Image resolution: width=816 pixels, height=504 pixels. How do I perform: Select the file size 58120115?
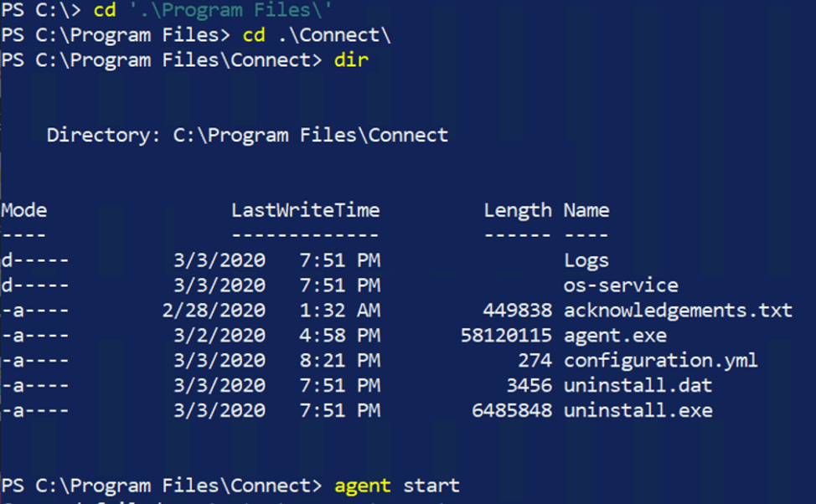[506, 336]
